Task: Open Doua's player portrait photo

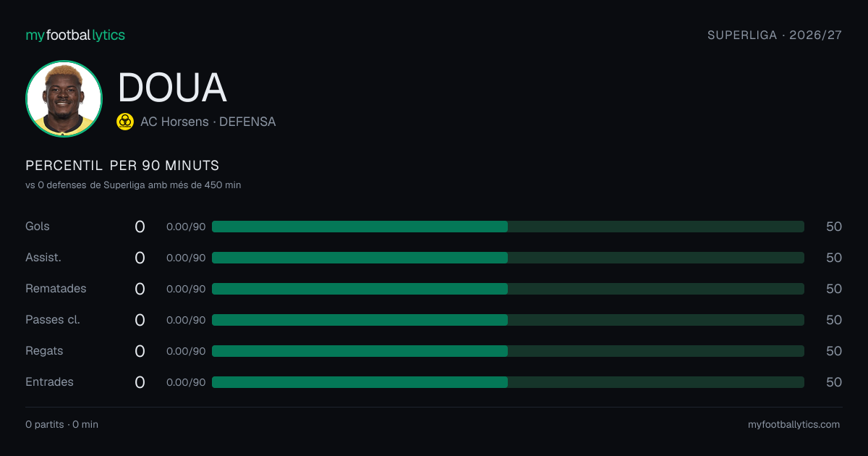Action: click(64, 98)
